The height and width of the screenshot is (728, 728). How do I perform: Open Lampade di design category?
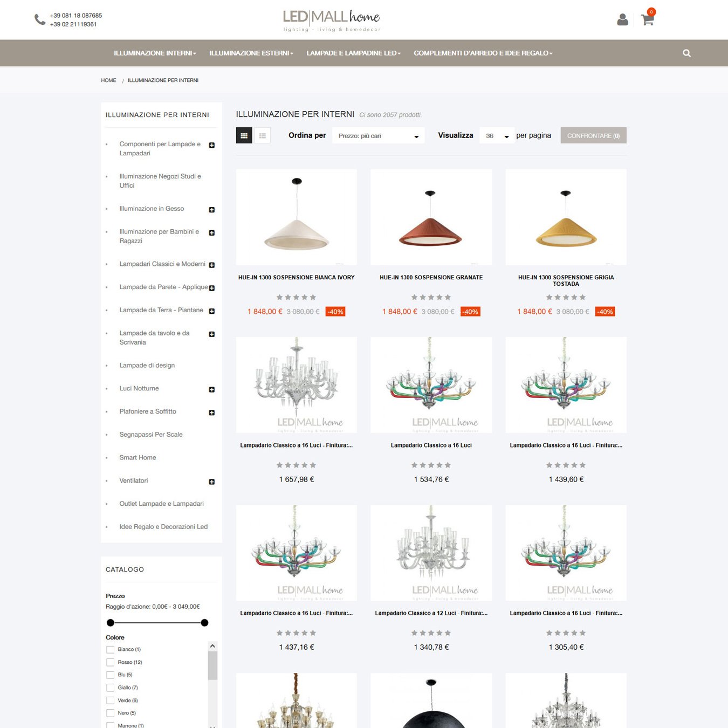coord(147,366)
